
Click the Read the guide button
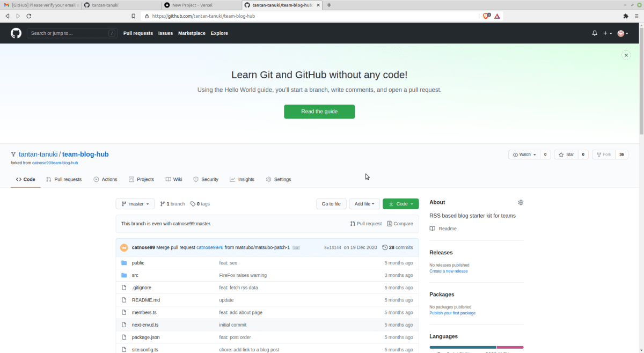click(x=319, y=112)
